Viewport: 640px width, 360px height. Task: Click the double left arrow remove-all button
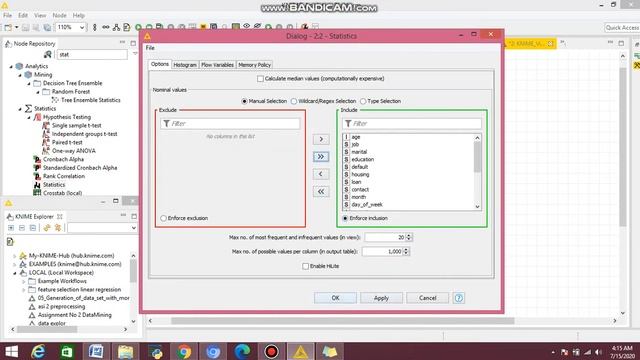pos(321,191)
